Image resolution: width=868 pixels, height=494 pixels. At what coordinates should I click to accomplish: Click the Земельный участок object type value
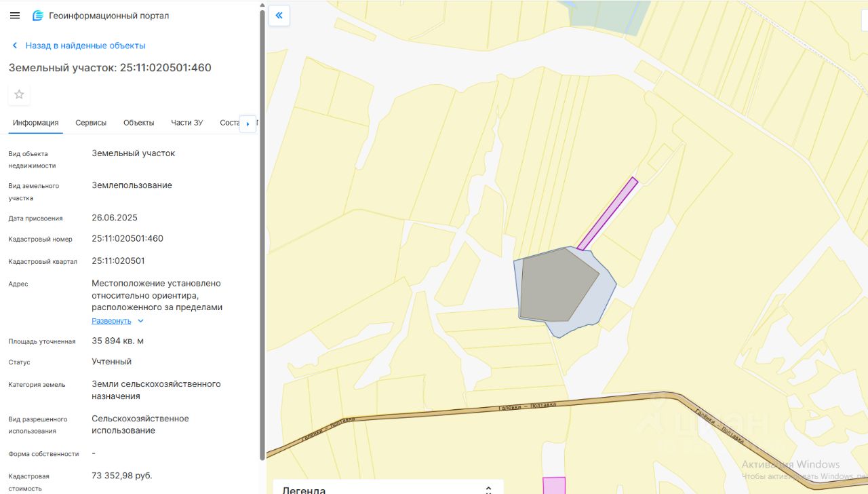134,153
